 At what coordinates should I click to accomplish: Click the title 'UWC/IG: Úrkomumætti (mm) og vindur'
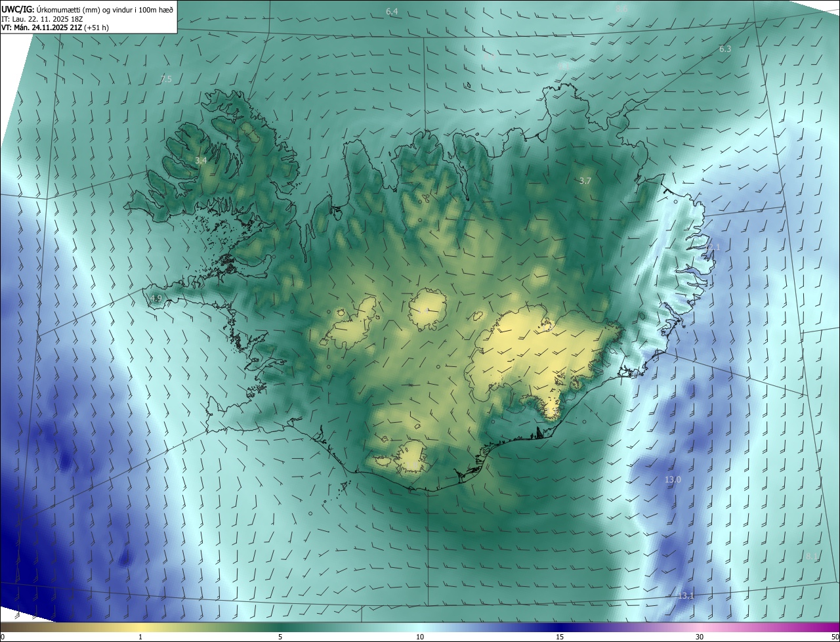coord(87,9)
